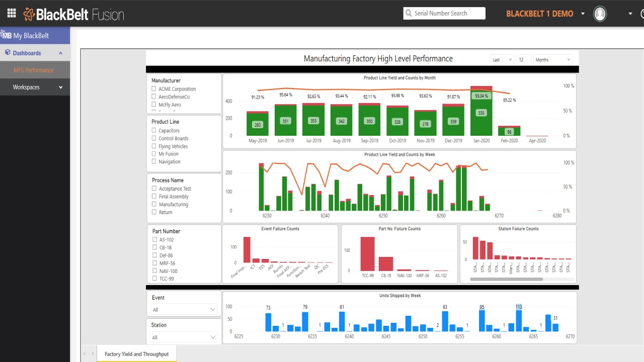The height and width of the screenshot is (362, 644).
Task: Tick the Capacitors product line checkbox
Action: pyautogui.click(x=154, y=130)
